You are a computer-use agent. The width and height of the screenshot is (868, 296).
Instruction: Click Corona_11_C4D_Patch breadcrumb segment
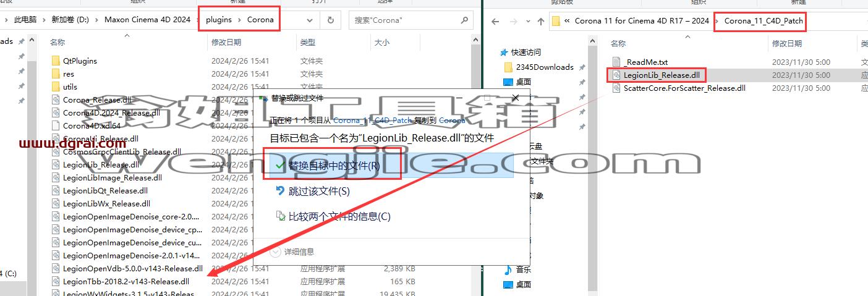tap(764, 20)
